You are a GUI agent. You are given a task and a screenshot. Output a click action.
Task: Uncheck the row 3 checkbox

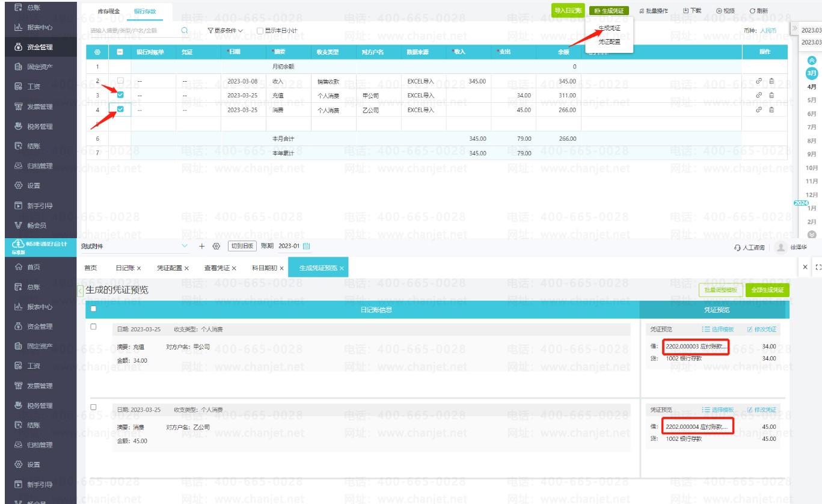[x=120, y=95]
